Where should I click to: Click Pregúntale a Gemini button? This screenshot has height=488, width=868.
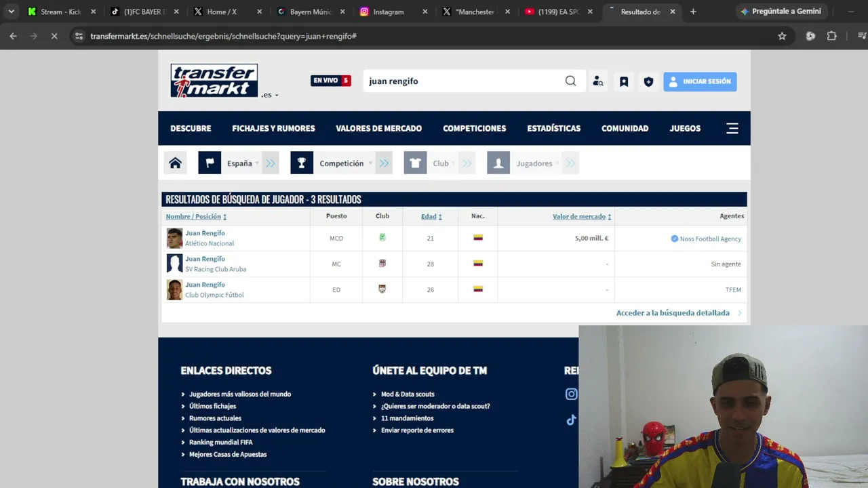click(781, 12)
